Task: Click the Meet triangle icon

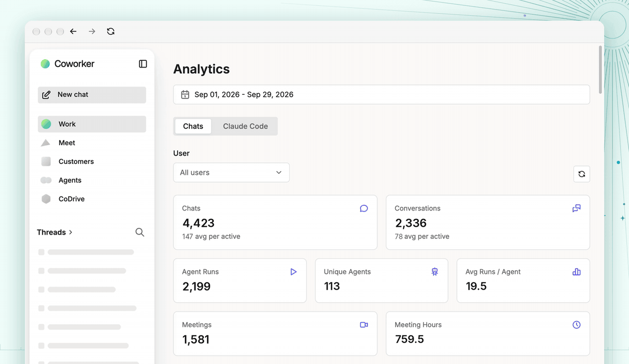Action: (46, 143)
